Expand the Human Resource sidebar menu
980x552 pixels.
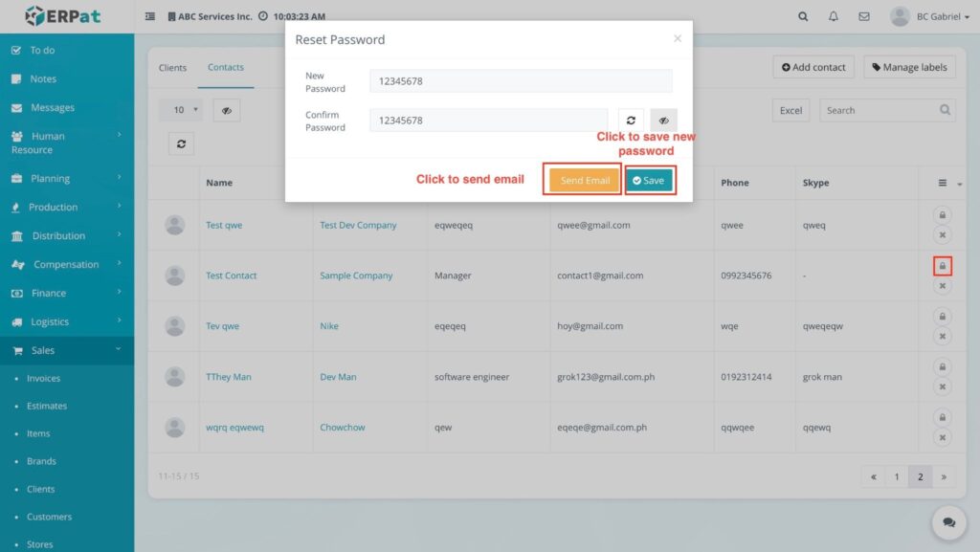(67, 143)
